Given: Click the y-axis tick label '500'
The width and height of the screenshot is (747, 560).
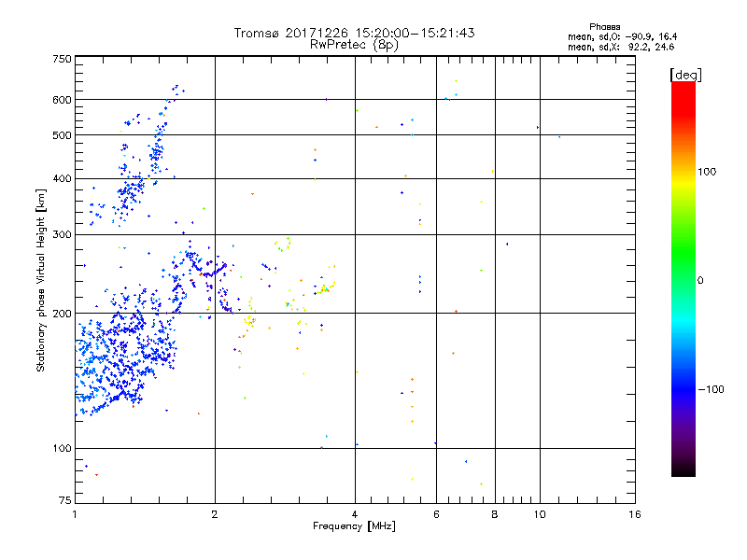Looking at the screenshot, I should pos(62,135).
